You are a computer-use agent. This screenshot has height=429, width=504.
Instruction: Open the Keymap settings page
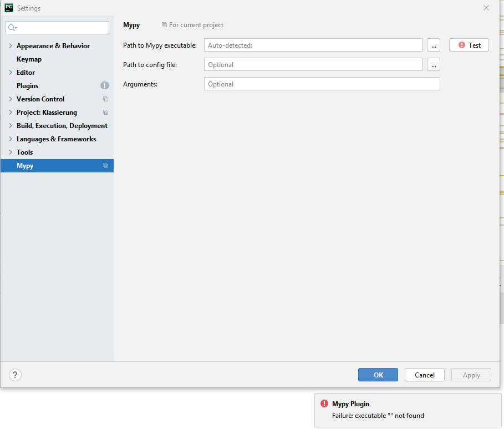pyautogui.click(x=29, y=59)
